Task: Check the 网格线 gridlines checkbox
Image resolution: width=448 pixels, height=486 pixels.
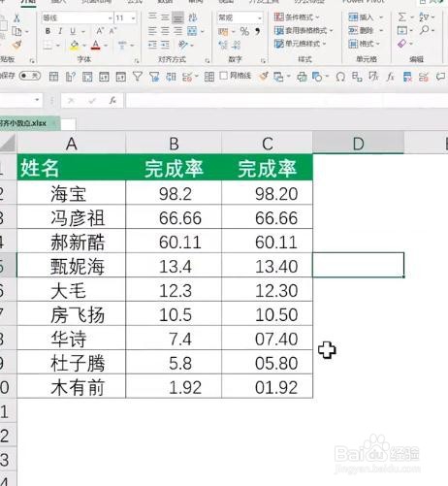Action: [x=223, y=76]
